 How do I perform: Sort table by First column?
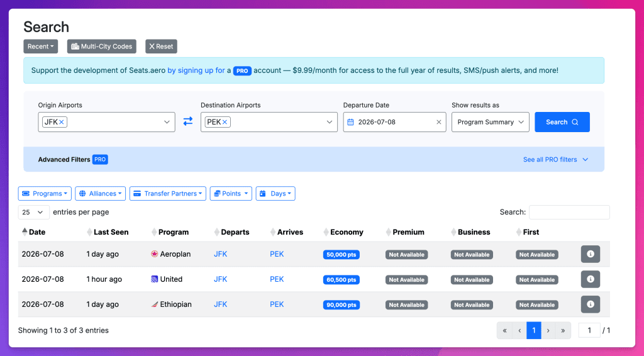pos(528,232)
